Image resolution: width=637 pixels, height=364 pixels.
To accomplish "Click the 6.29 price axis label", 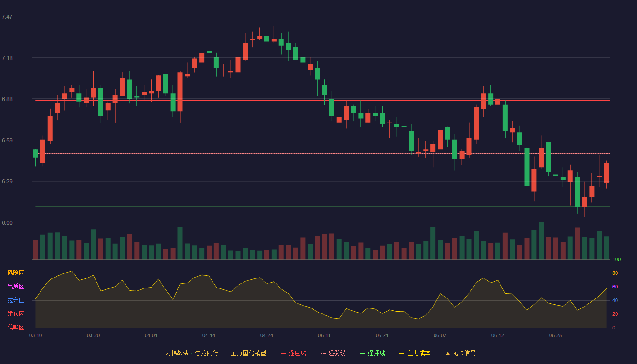I will click(x=7, y=182).
